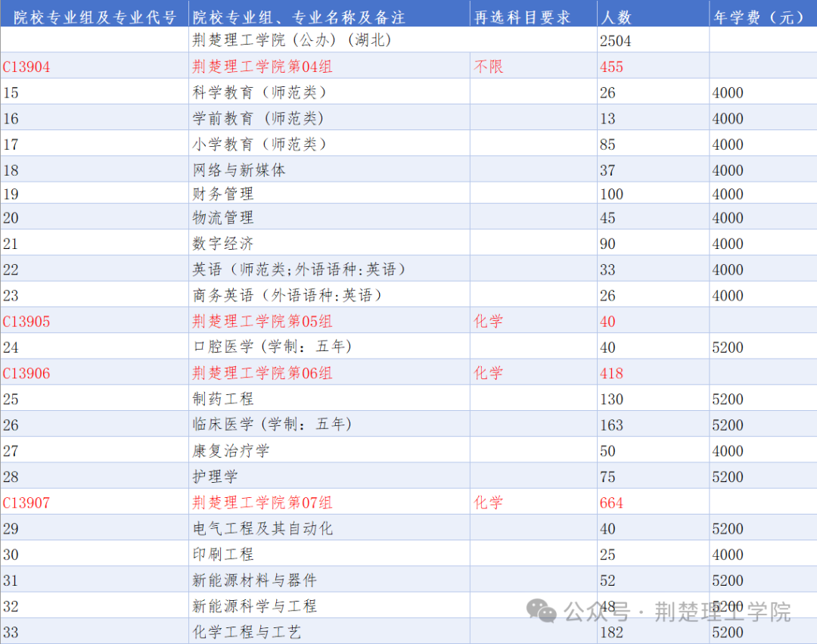The height and width of the screenshot is (644, 817).
Task: Click 荆楚理工学院第04组 row title
Action: point(262,66)
